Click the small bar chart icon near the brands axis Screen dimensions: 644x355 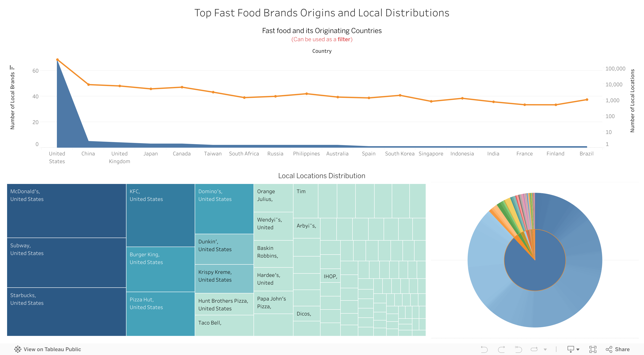12,68
